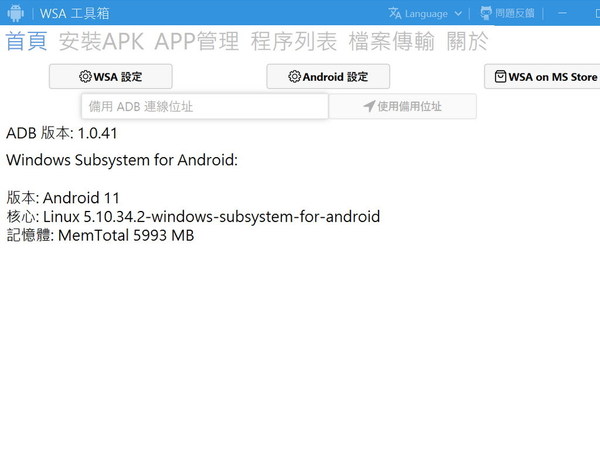
Task: Click the 使用備用位址 button
Action: [x=403, y=106]
